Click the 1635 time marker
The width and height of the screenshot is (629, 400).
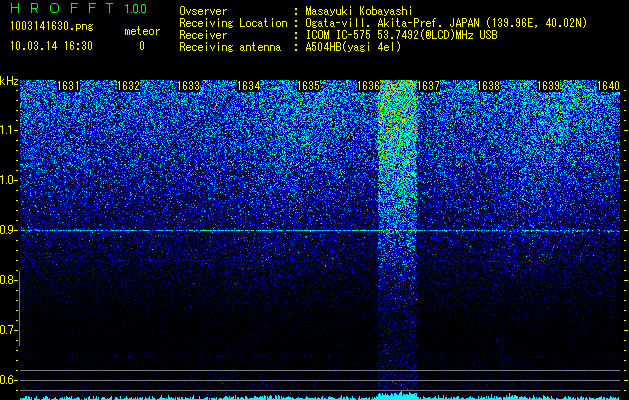[x=308, y=86]
